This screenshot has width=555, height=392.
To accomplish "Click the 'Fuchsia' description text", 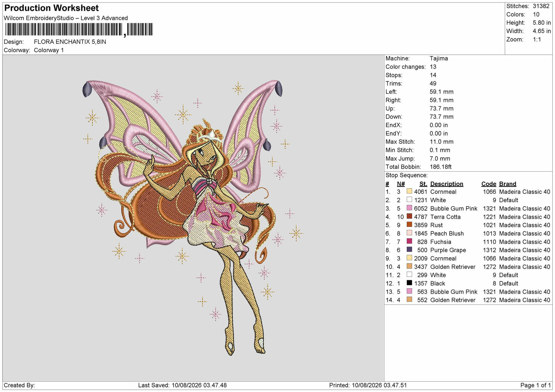I will (x=441, y=242).
